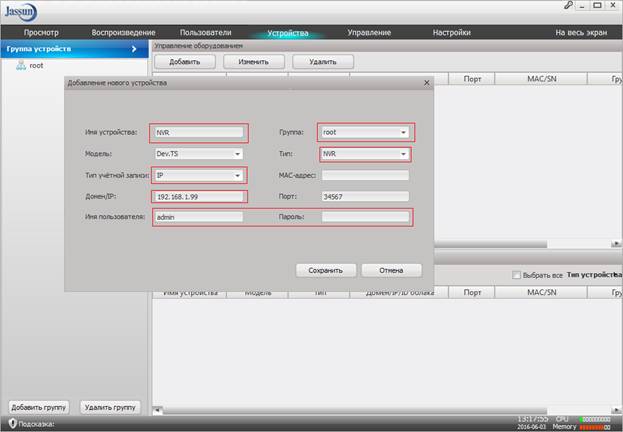Cancel the dialog with Отмена
Screen dimensions: 623x432
[391, 270]
